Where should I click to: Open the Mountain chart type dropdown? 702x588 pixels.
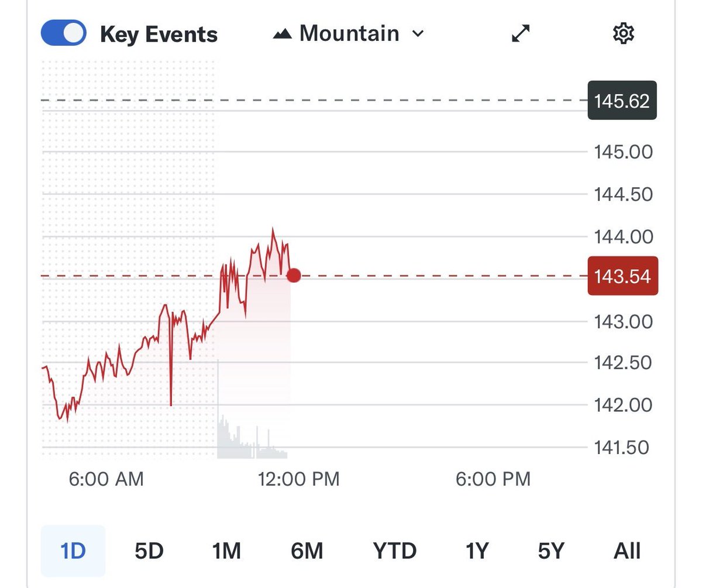pyautogui.click(x=348, y=33)
